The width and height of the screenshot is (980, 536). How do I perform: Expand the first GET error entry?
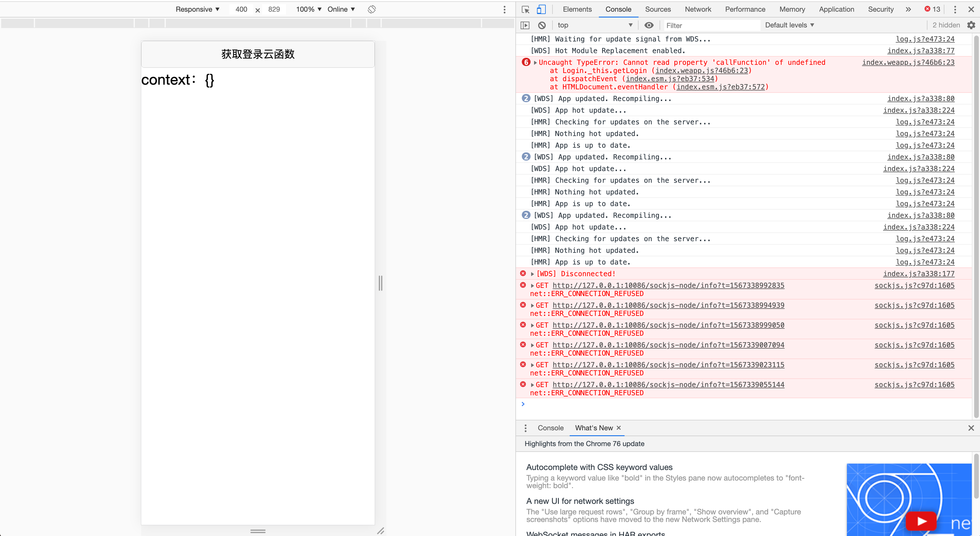(x=532, y=285)
